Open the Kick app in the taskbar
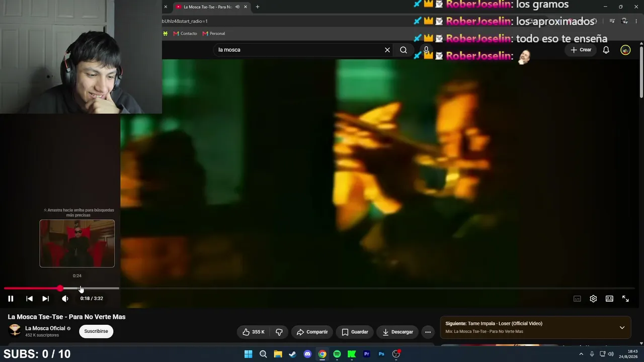Viewport: 644px width, 362px height. pyautogui.click(x=352, y=354)
